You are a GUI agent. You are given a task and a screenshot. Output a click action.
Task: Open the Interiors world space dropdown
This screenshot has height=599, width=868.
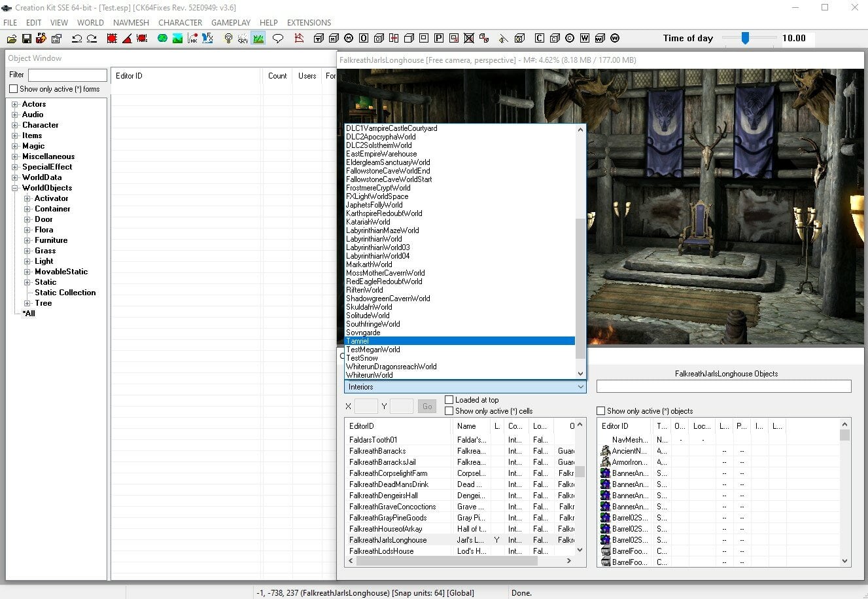[x=465, y=387]
